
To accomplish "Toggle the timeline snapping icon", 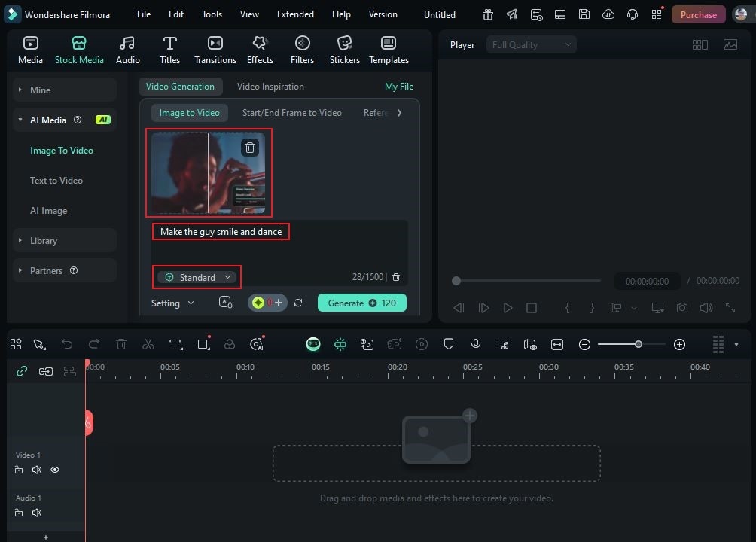I will pyautogui.click(x=340, y=344).
